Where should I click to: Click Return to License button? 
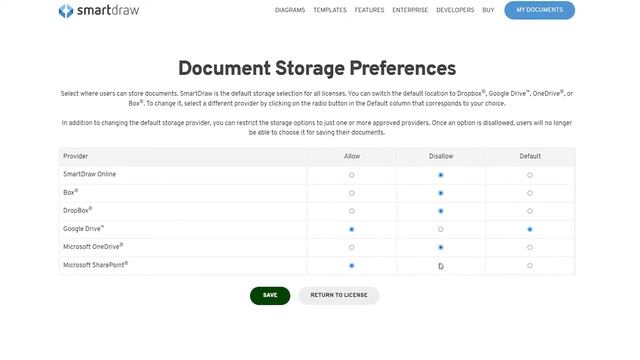[339, 296]
